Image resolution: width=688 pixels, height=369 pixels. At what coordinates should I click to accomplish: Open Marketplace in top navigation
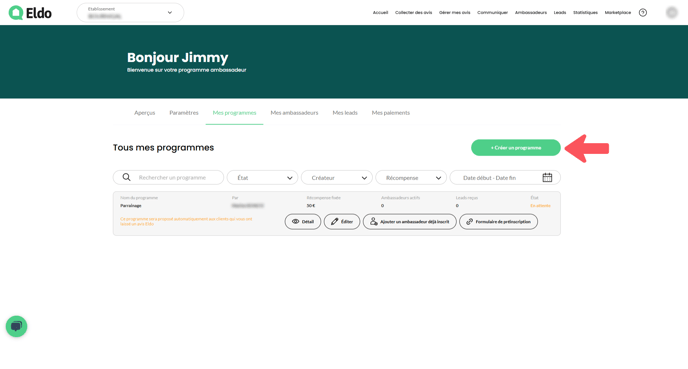(x=618, y=13)
